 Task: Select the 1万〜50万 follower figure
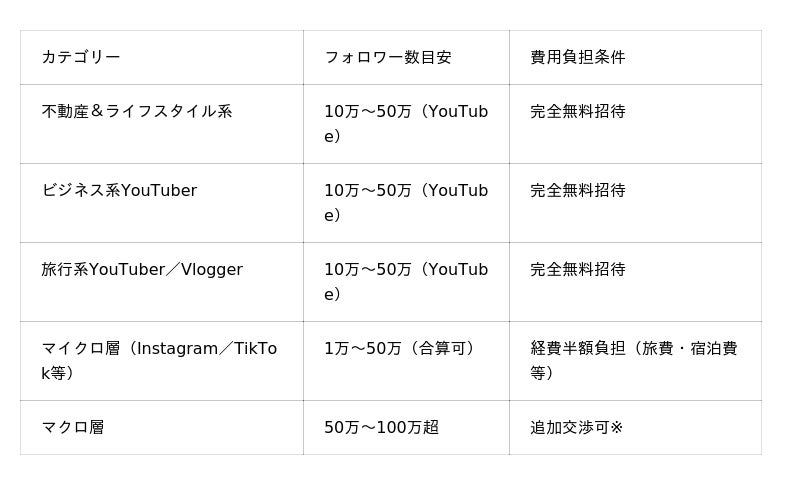[362, 348]
